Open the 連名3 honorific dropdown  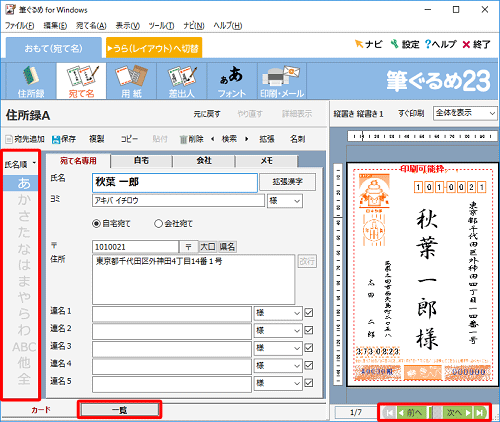[278, 348]
